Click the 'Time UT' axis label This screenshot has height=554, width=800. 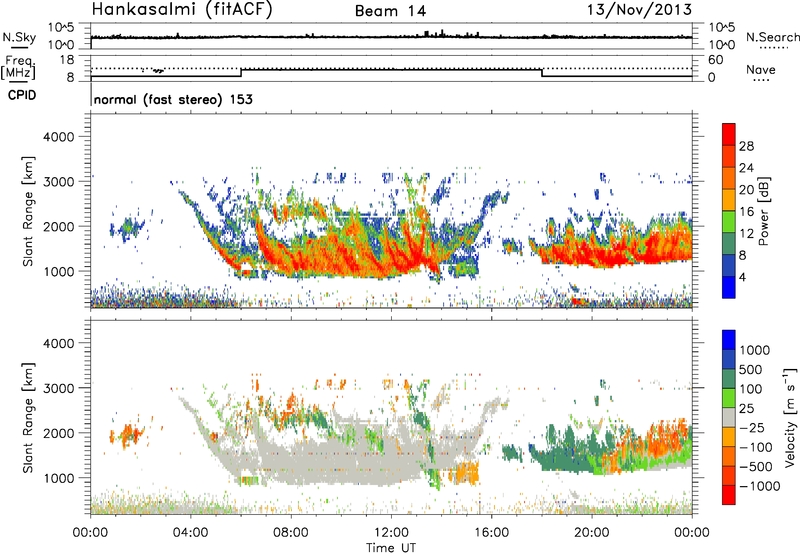point(391,547)
